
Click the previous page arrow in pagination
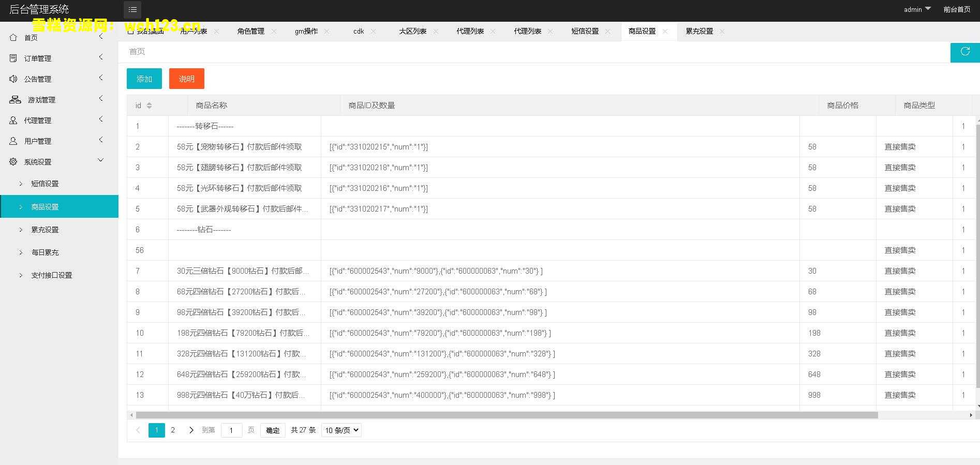coord(138,430)
